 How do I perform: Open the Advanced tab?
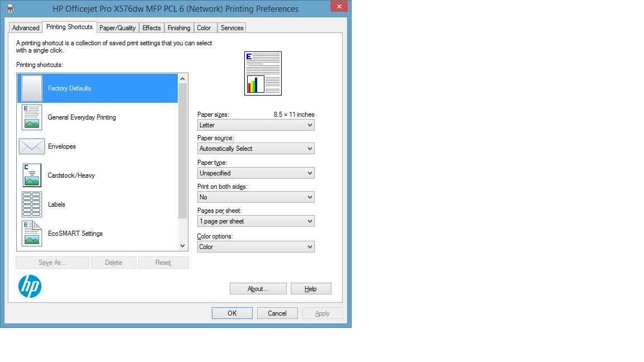click(x=26, y=28)
